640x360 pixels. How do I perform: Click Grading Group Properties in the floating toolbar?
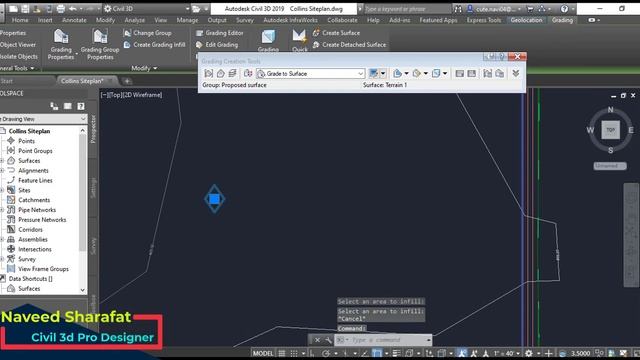coord(488,73)
